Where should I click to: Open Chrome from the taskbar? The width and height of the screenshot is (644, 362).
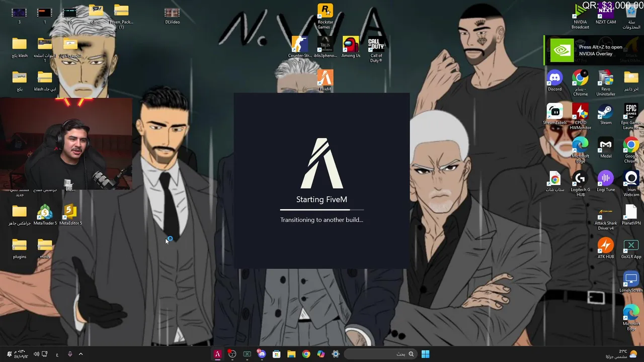[306, 354]
